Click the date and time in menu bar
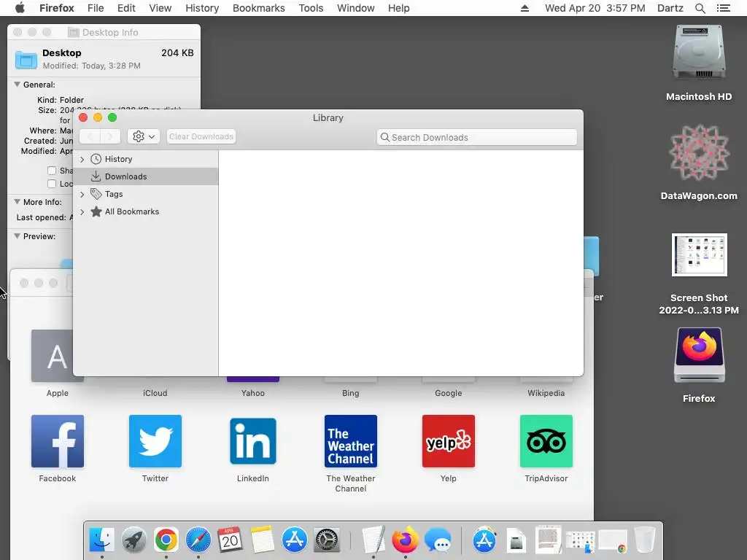The image size is (747, 560). click(595, 8)
